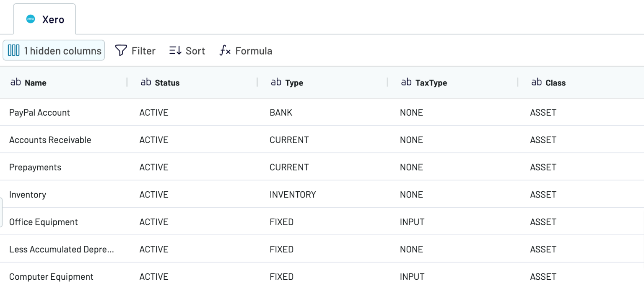This screenshot has width=644, height=286.
Task: Select the 'PayPal Account' cell
Action: pyautogui.click(x=39, y=112)
